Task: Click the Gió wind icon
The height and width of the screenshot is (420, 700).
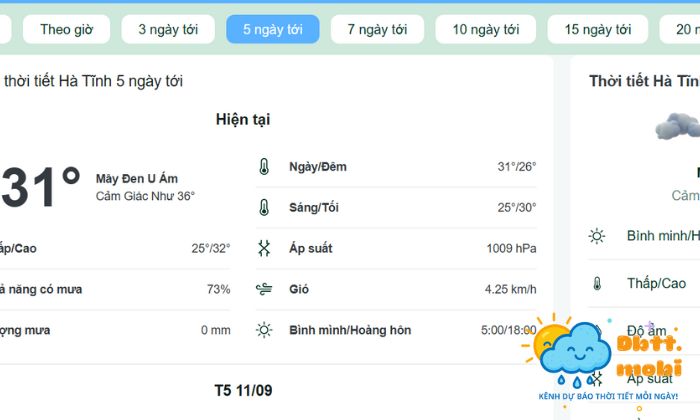Action: point(264,290)
